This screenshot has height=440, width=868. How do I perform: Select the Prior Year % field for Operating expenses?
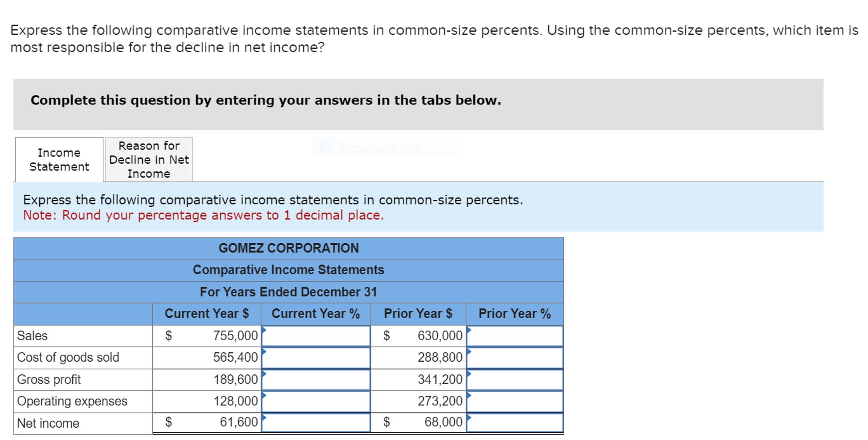click(x=514, y=401)
